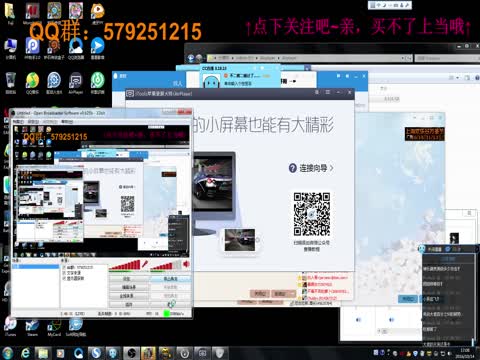Click the system clock in the tray

click(465, 353)
